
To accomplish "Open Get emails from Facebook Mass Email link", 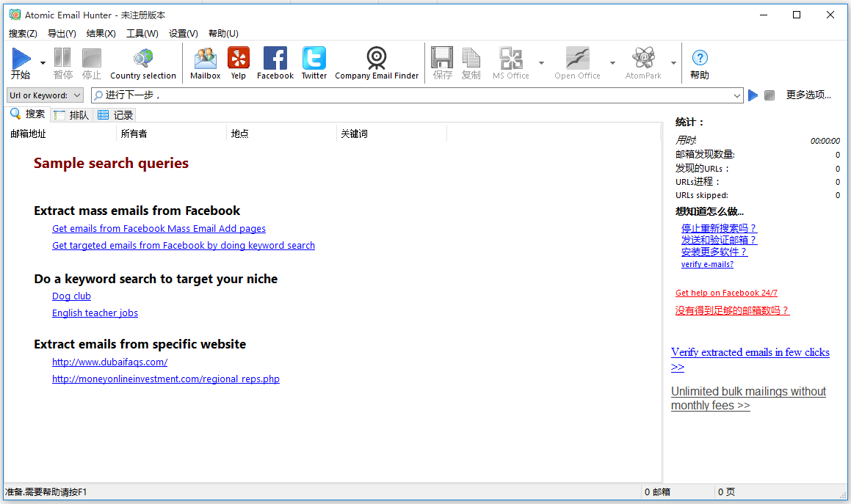I will click(x=159, y=228).
